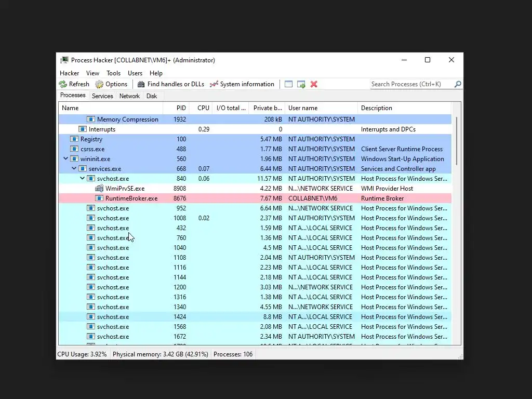Open the View menu

click(92, 73)
